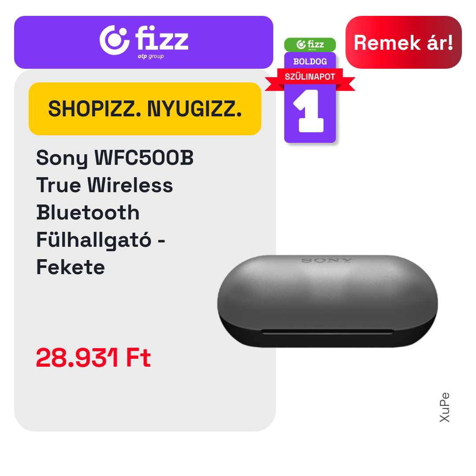Click the large white number 1 badge
Screen dimensions: 476x476
click(x=309, y=111)
